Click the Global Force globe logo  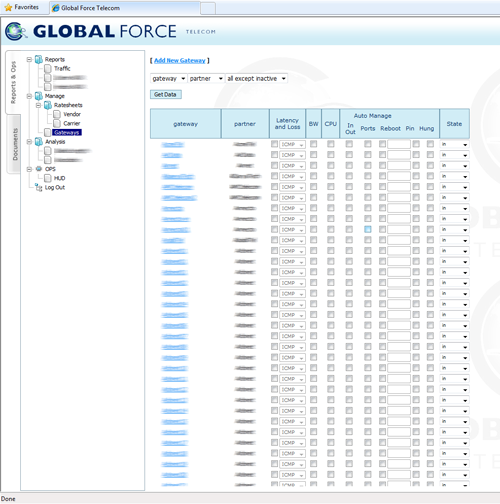pos(16,32)
